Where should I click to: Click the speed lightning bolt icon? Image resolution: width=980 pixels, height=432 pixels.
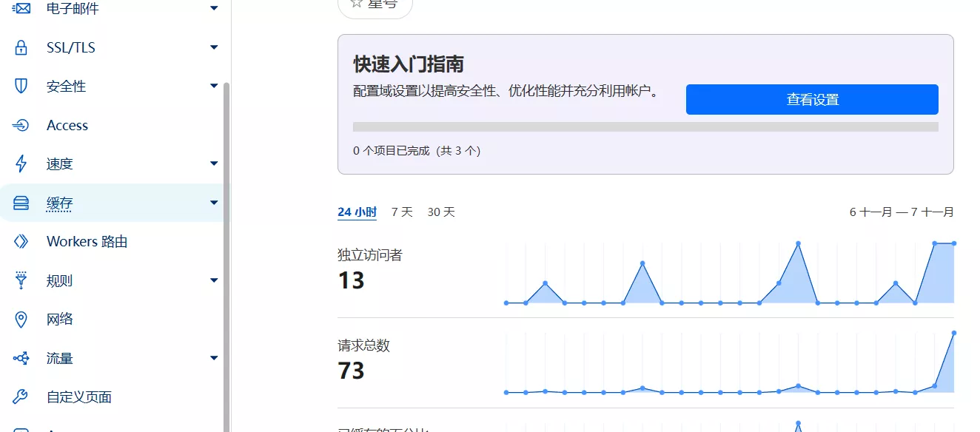click(x=21, y=163)
